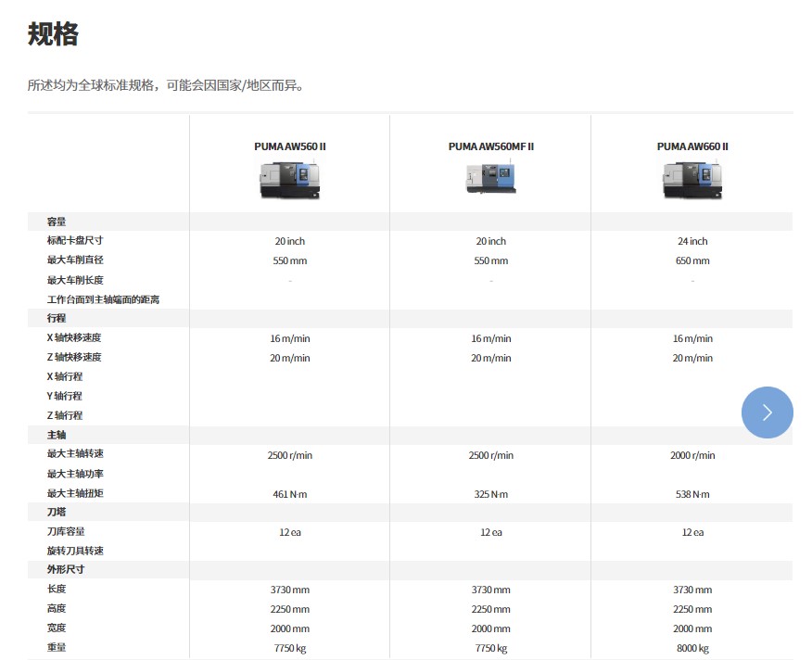Click 16 m/min under PUMA AW660 II
This screenshot has width=812, height=660.
coord(692,339)
